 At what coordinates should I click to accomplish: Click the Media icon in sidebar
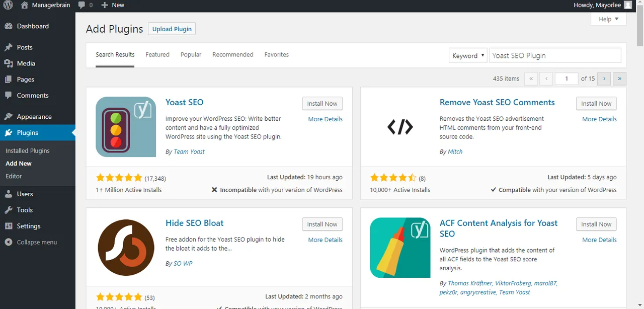9,63
